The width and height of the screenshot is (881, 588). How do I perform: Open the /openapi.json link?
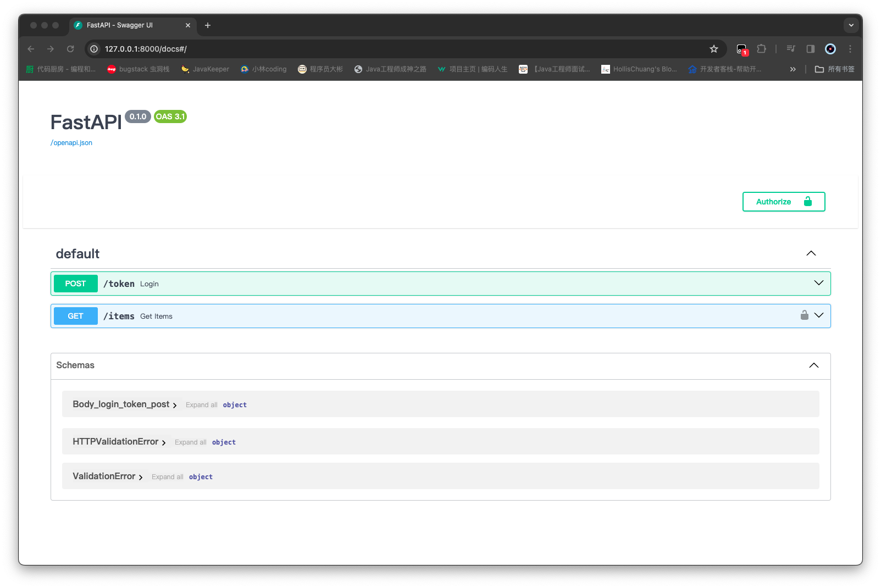71,143
